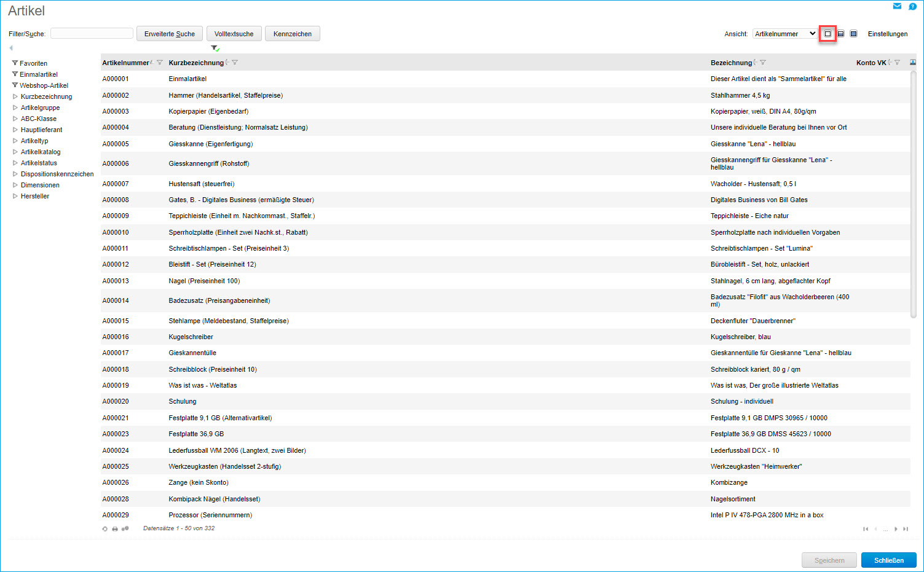Go to the next page of records
Viewport: 924px width, 572px height.
point(896,529)
